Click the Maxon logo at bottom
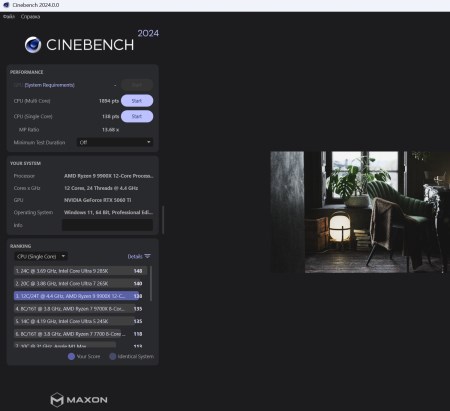Image resolution: width=450 pixels, height=411 pixels. pos(79,400)
